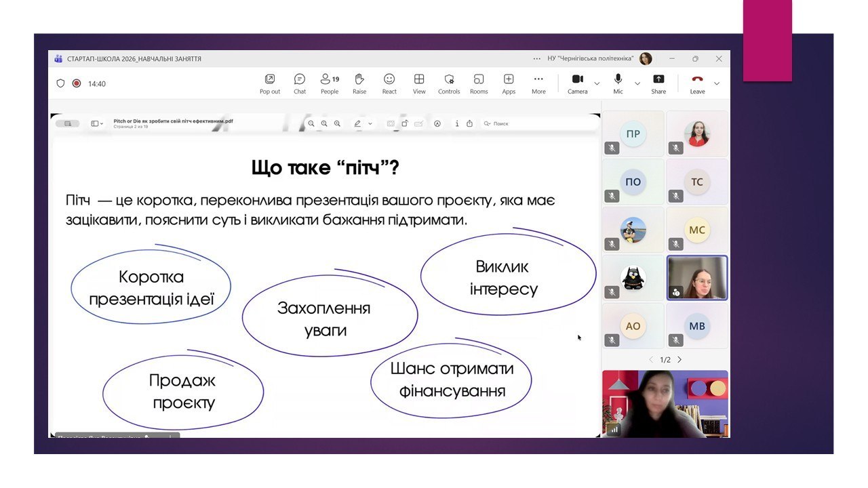
Task: Select the highlighted speaker video tile
Action: click(697, 278)
